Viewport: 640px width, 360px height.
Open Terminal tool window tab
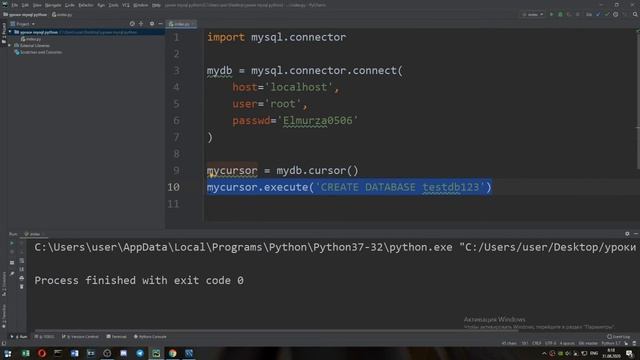pos(116,337)
